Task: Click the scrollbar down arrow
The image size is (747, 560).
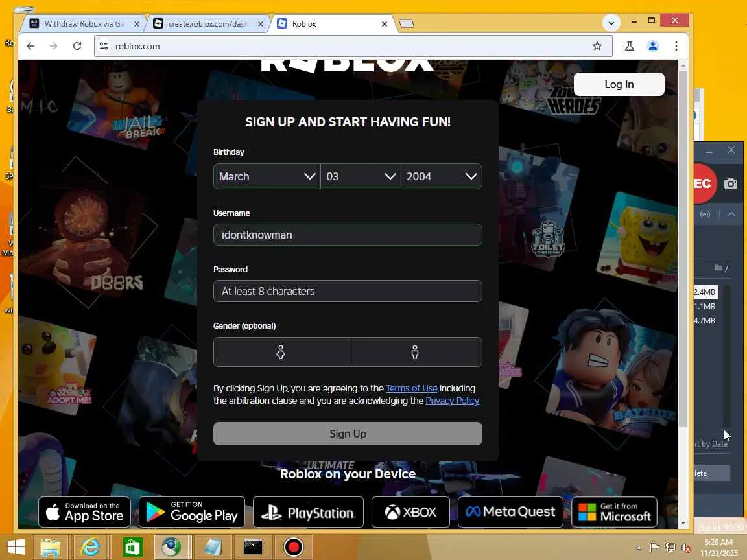Action: (683, 523)
